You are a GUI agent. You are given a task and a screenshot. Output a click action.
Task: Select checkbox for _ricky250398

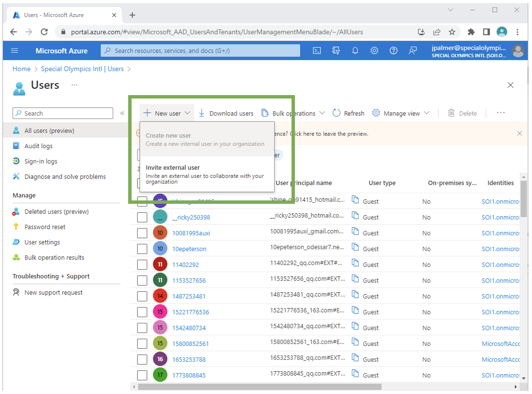point(142,217)
